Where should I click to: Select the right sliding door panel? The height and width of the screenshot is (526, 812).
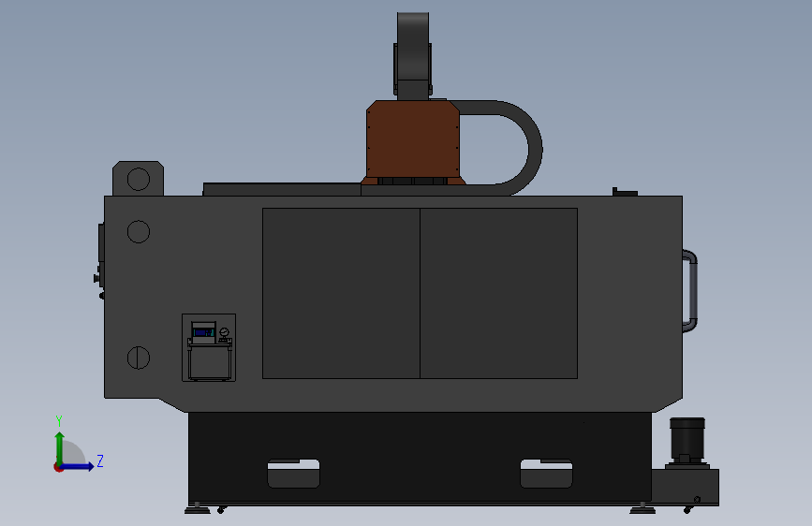click(498, 294)
